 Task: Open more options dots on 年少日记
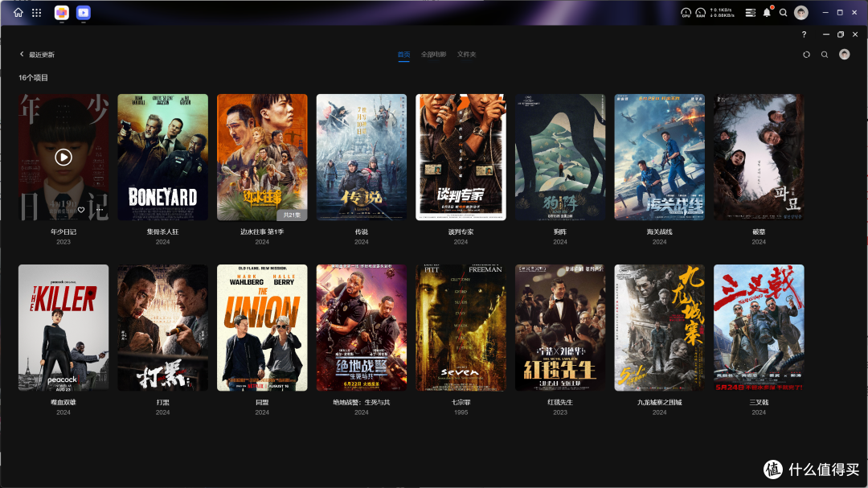(100, 210)
